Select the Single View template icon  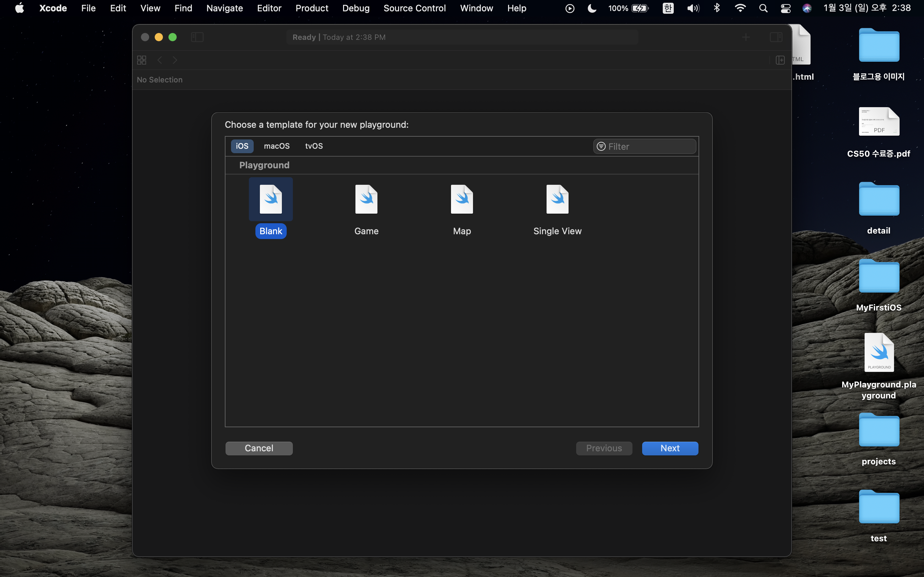557,200
